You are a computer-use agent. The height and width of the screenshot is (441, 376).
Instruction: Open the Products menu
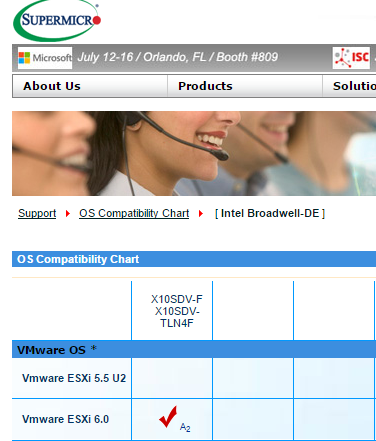[x=205, y=86]
